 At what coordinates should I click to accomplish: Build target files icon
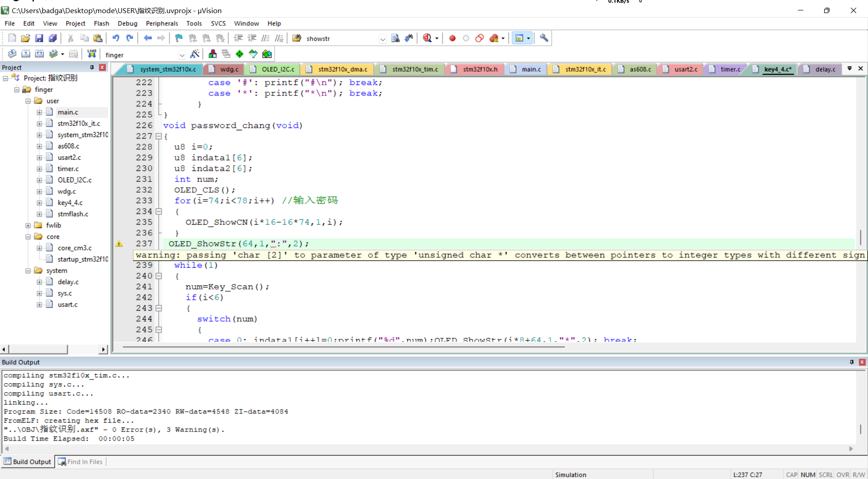26,54
